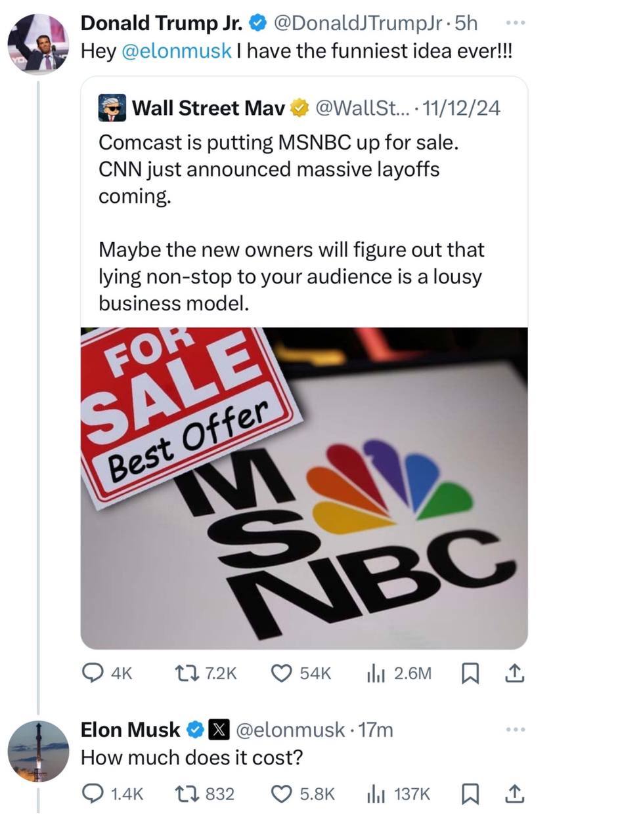Open the @elonmusk mention link
Screen dimensions: 620x840
coord(177,51)
